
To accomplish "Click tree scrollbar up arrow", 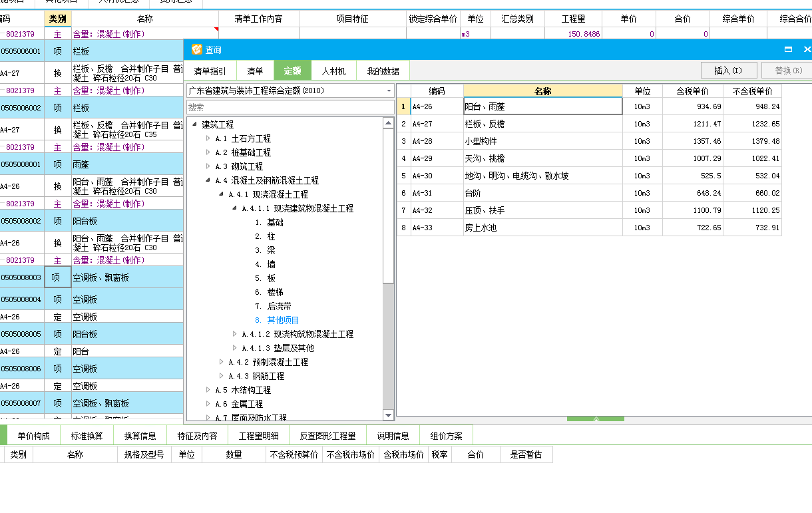I will 389,123.
